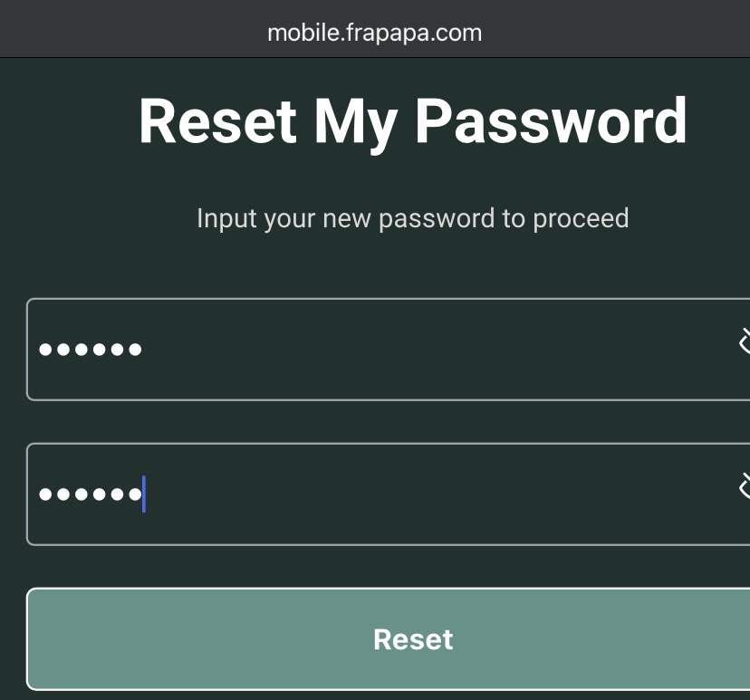Click the word "proceed" in the subtitle

point(581,219)
